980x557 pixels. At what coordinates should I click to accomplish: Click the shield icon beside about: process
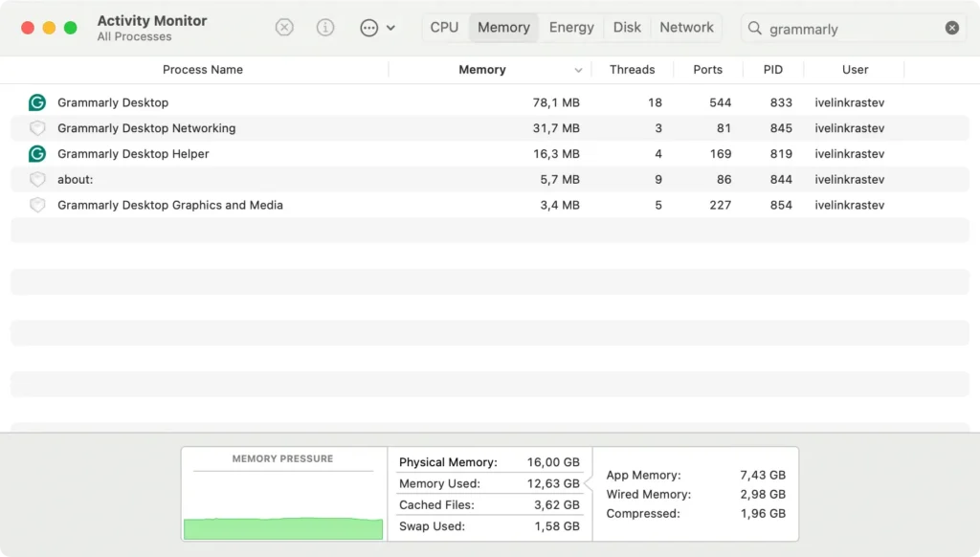37,180
